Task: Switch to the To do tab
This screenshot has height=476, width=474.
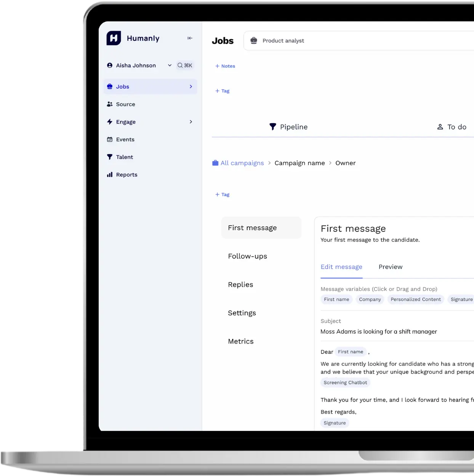Action: 452,127
